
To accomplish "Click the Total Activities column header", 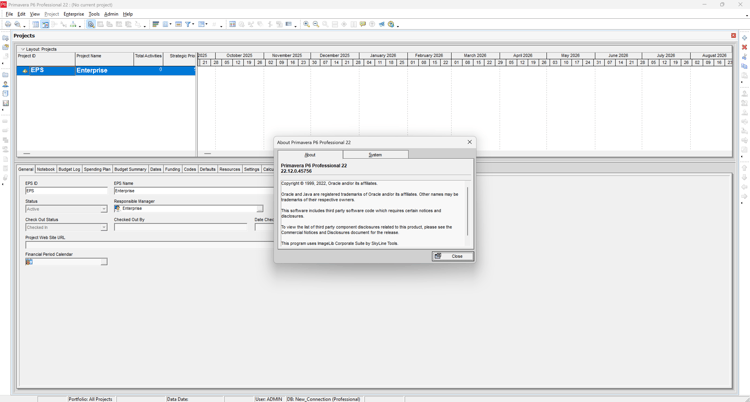I will [148, 59].
